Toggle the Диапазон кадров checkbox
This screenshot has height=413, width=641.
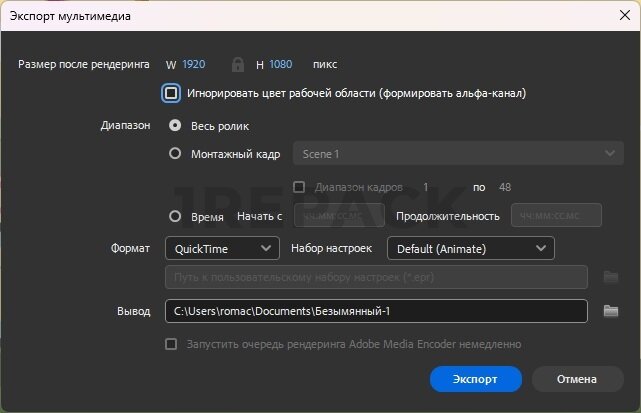(x=299, y=187)
